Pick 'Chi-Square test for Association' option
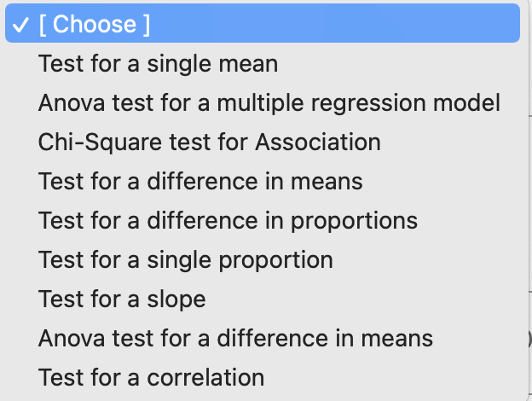Image resolution: width=532 pixels, height=401 pixels. [x=209, y=142]
